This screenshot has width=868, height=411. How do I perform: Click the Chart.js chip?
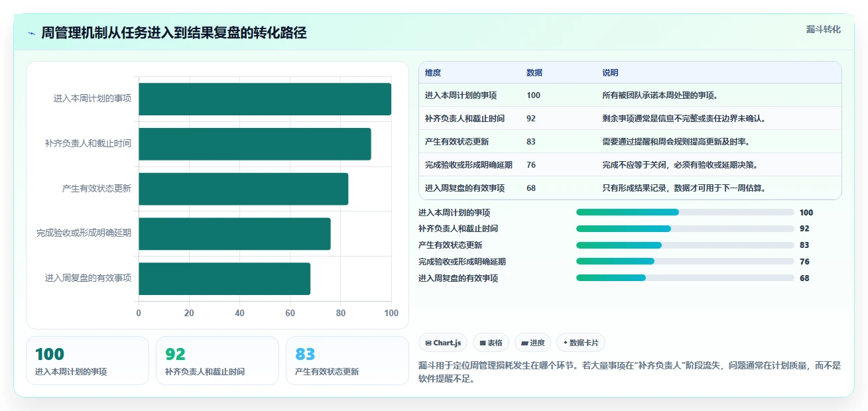click(443, 343)
